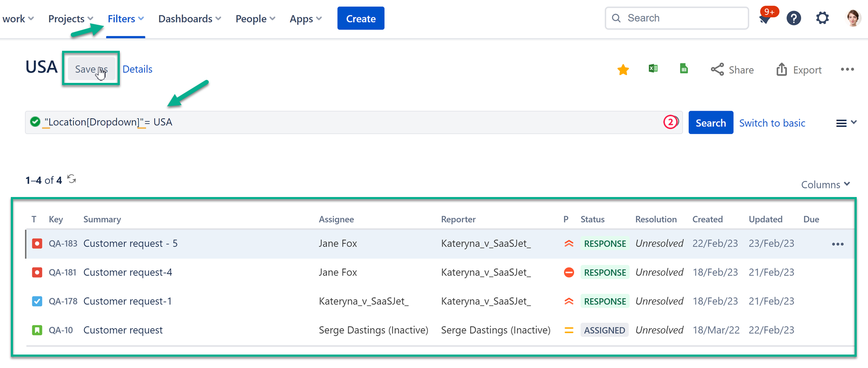Expand the Projects menu
The height and width of the screenshot is (368, 868).
click(x=70, y=19)
